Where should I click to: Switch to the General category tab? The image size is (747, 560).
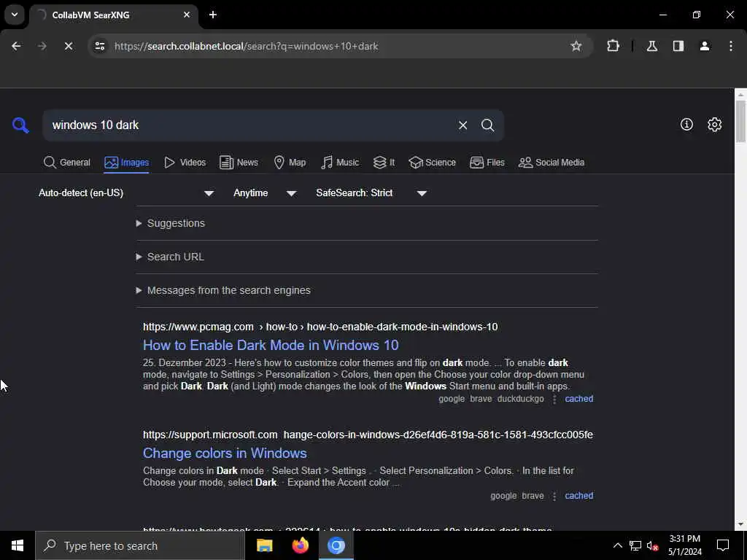point(66,163)
